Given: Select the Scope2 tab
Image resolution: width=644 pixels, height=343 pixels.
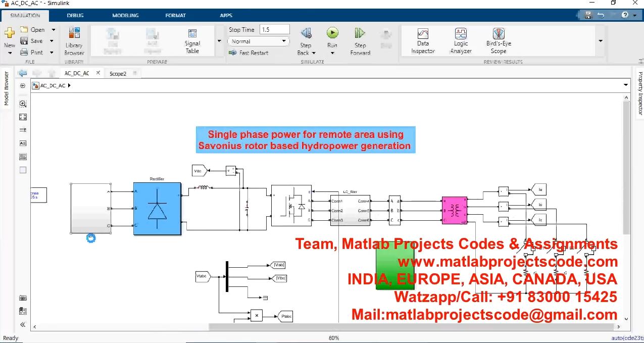Looking at the screenshot, I should [x=118, y=74].
